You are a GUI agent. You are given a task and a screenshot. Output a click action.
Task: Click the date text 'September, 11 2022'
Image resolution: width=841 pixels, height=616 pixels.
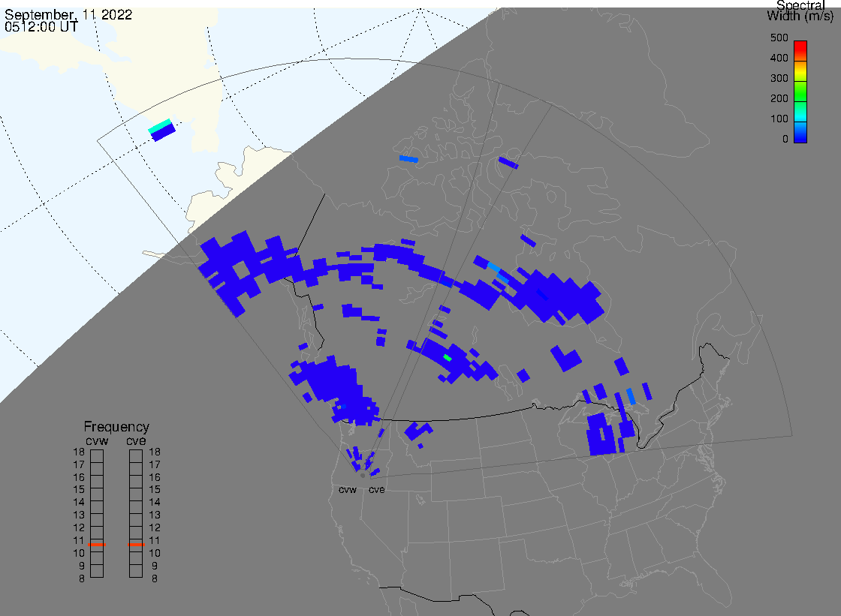(68, 14)
